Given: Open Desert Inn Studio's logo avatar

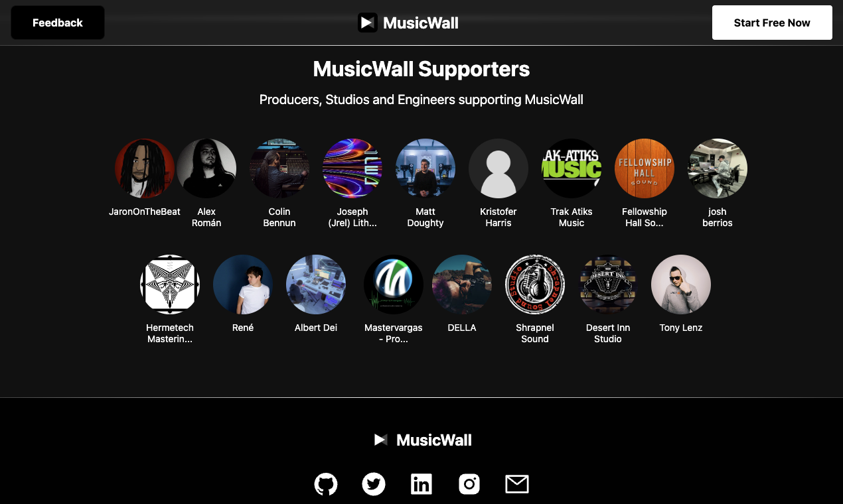Looking at the screenshot, I should pyautogui.click(x=608, y=284).
